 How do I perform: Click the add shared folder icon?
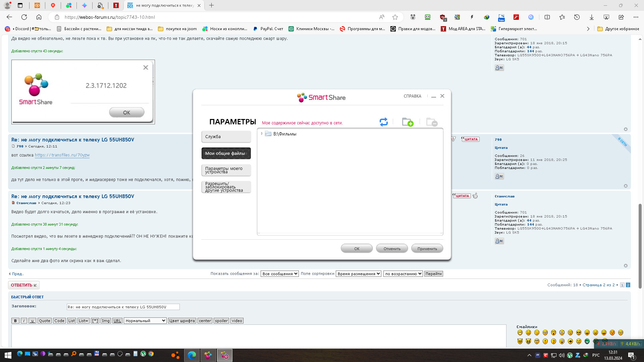[x=407, y=122]
